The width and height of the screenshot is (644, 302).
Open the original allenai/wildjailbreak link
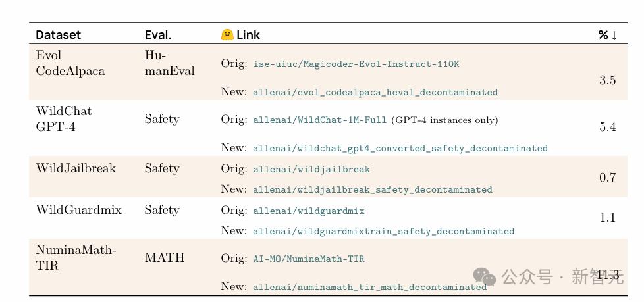click(x=311, y=169)
